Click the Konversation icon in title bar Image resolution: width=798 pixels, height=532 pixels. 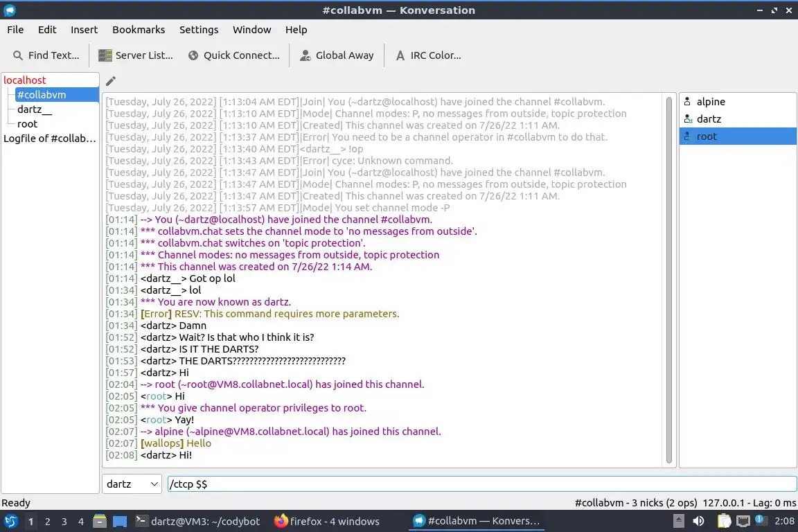(10, 10)
